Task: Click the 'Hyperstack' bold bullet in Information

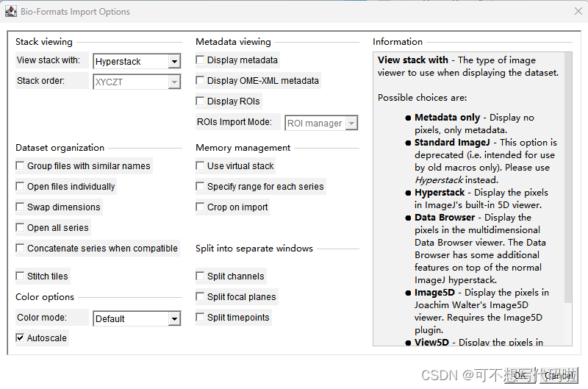Action: pos(440,193)
